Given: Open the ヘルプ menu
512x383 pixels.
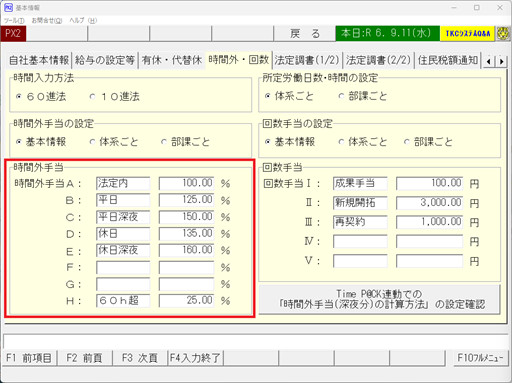Looking at the screenshot, I should (83, 20).
